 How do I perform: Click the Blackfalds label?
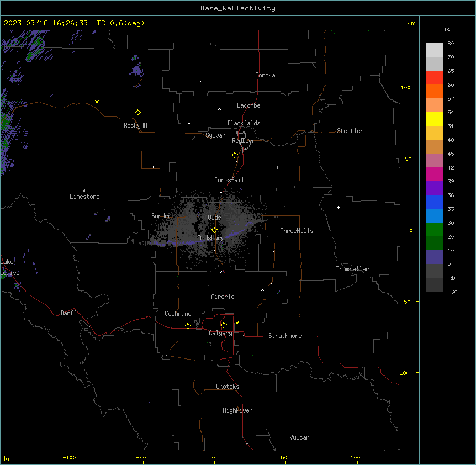pyautogui.click(x=244, y=123)
